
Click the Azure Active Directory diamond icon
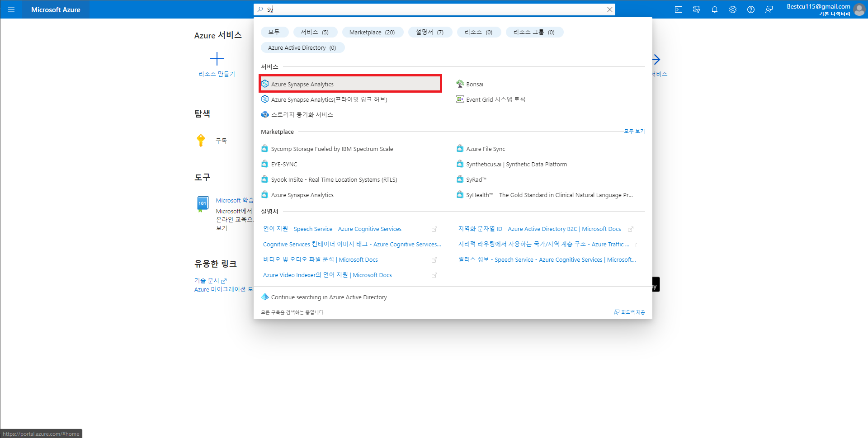(x=265, y=297)
